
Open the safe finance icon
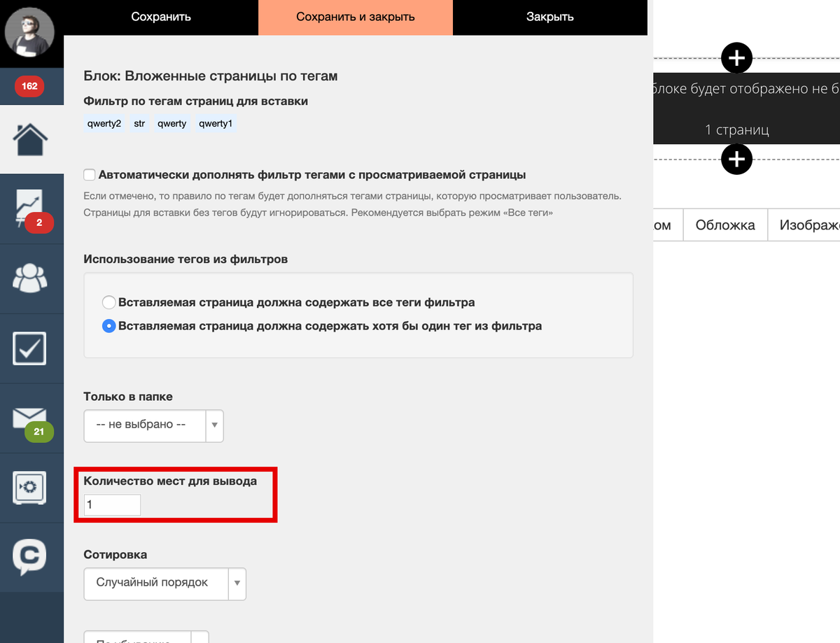pyautogui.click(x=30, y=487)
